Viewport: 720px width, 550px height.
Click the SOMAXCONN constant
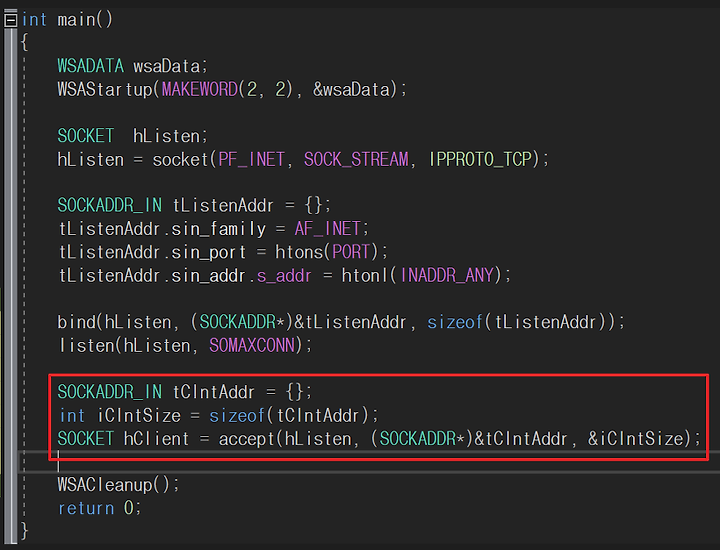point(252,345)
